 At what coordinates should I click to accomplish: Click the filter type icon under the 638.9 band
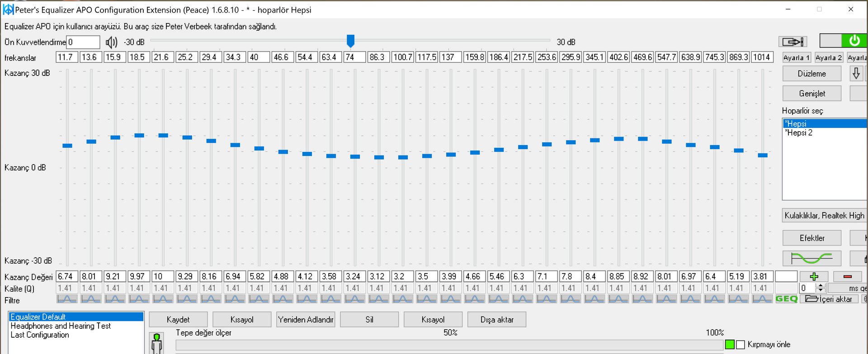[x=690, y=299]
